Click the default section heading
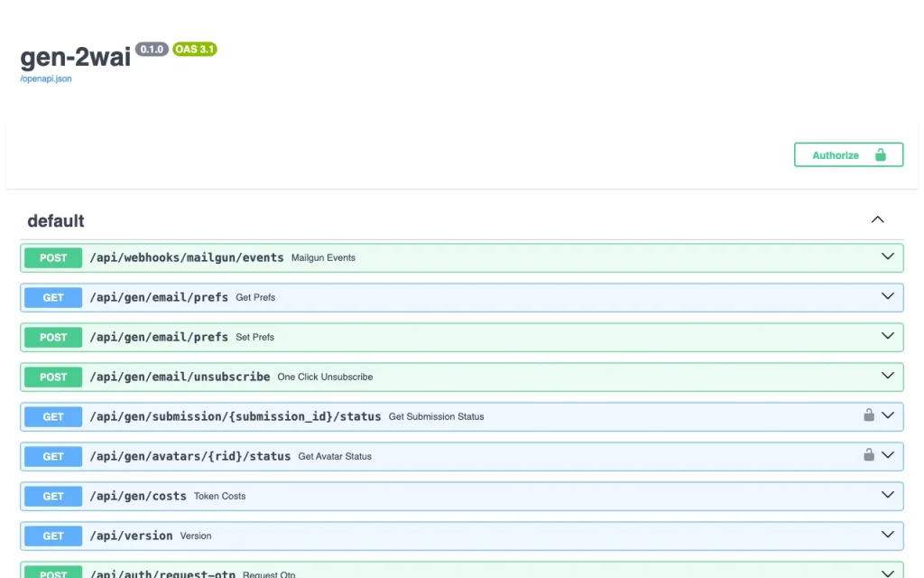Screen dimensions: 924x578 [x=56, y=220]
